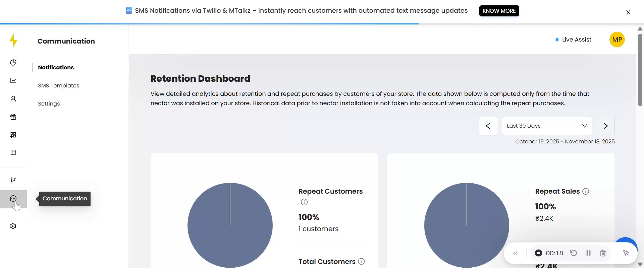
Task: Open the MP profile avatar
Action: (x=617, y=40)
